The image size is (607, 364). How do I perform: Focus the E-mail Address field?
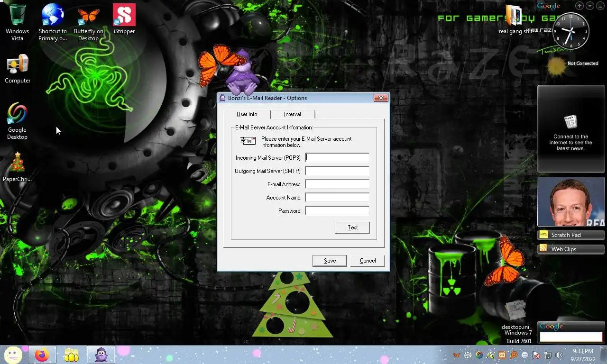click(x=337, y=184)
